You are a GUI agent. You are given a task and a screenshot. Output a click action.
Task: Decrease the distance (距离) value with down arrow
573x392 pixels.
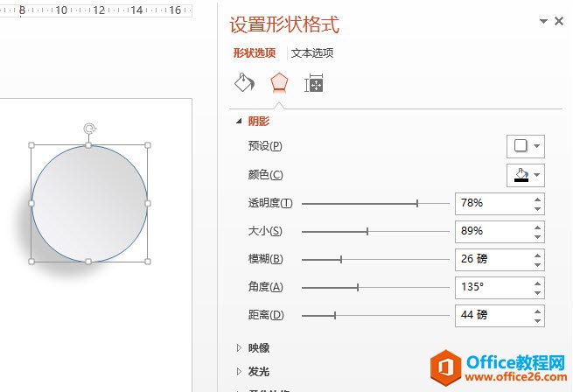coord(537,319)
